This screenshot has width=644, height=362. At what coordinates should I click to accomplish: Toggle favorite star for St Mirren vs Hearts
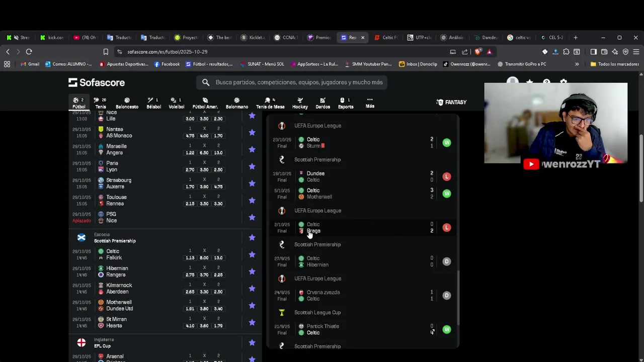(x=252, y=322)
